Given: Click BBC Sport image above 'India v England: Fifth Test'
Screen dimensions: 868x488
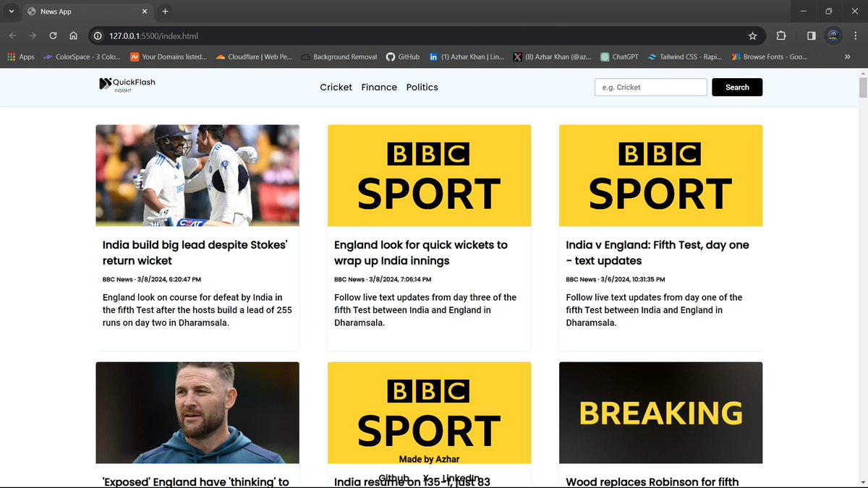Looking at the screenshot, I should (x=660, y=176).
